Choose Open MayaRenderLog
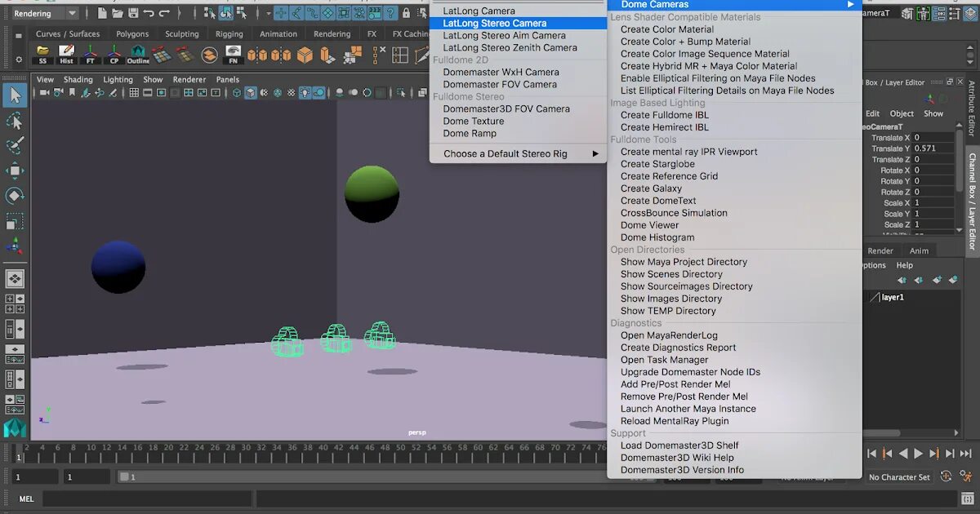The image size is (980, 514). pyautogui.click(x=669, y=335)
